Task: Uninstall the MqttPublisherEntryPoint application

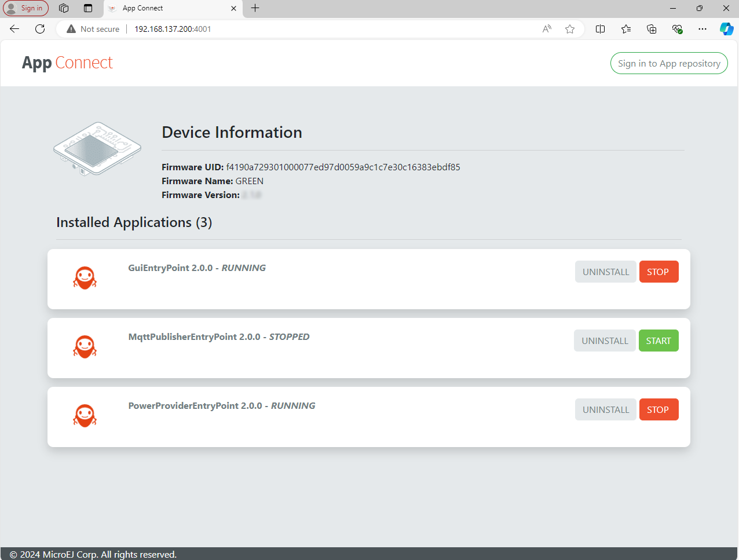Action: pyautogui.click(x=605, y=341)
